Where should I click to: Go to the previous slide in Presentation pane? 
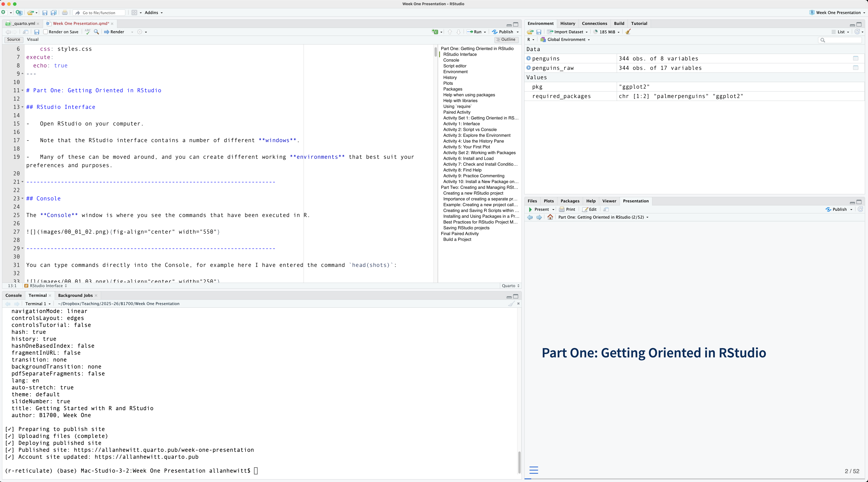coord(530,217)
